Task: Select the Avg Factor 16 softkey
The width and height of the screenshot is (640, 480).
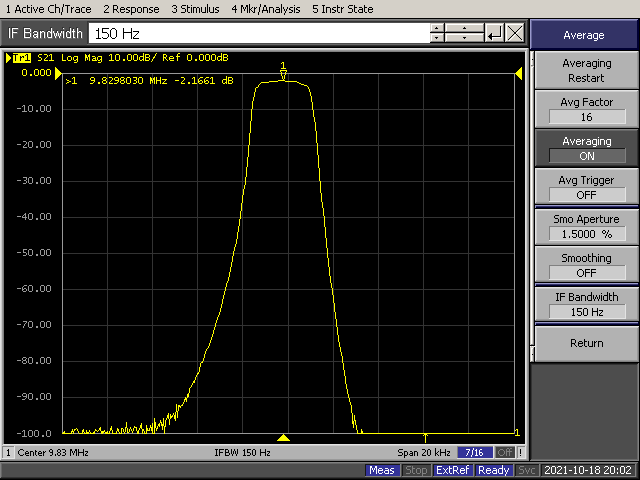Action: coord(586,109)
